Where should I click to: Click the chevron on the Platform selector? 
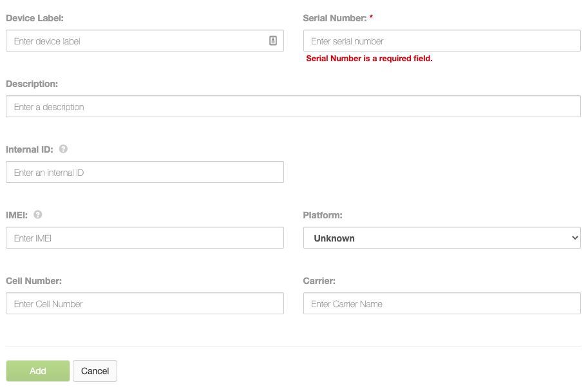[575, 238]
